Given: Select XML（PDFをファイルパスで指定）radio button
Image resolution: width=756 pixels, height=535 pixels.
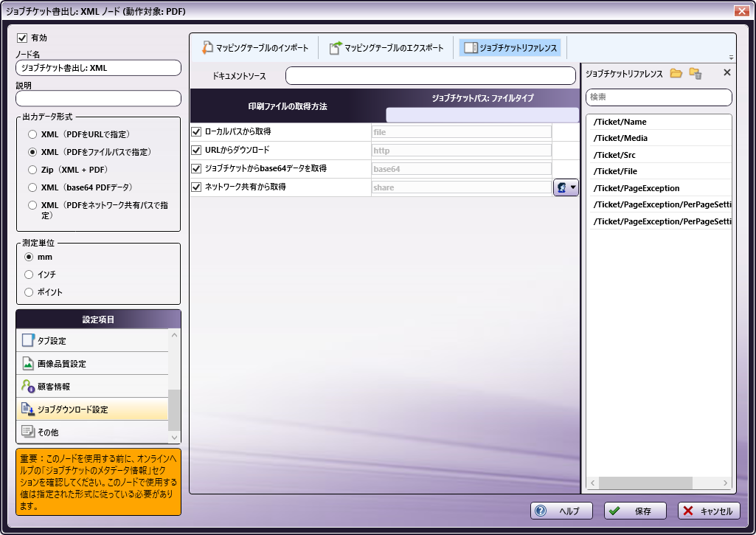Looking at the screenshot, I should pos(32,152).
